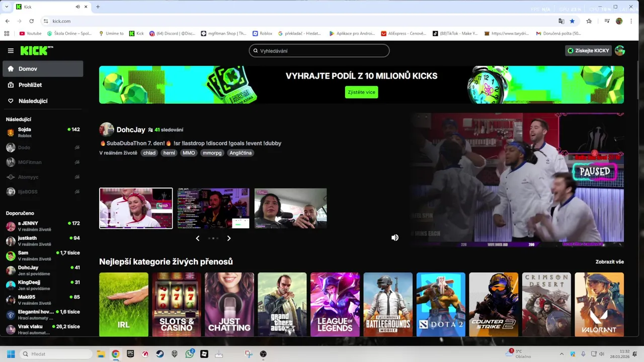The image size is (644, 362).
Task: Open Just Chatting category card
Action: tap(229, 305)
